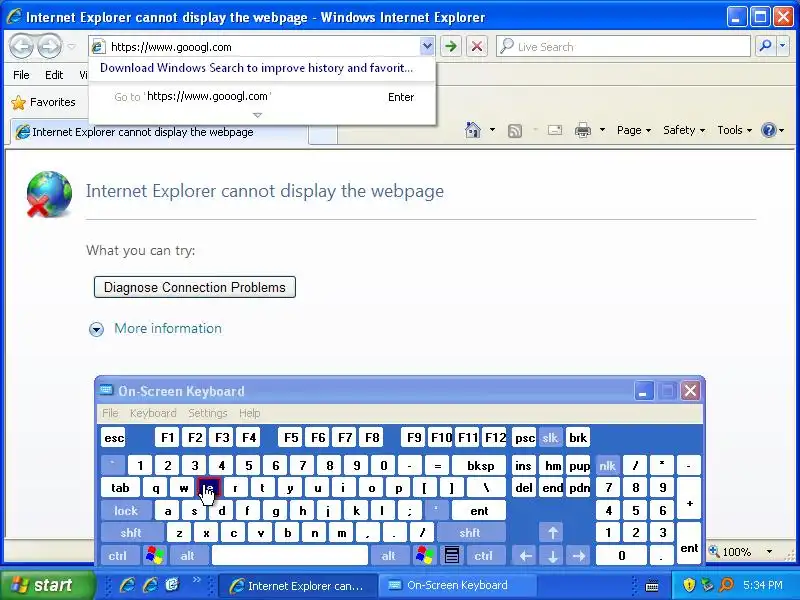Click the keyboard icon in the taskbar language bar
This screenshot has width=800, height=600.
(x=652, y=586)
